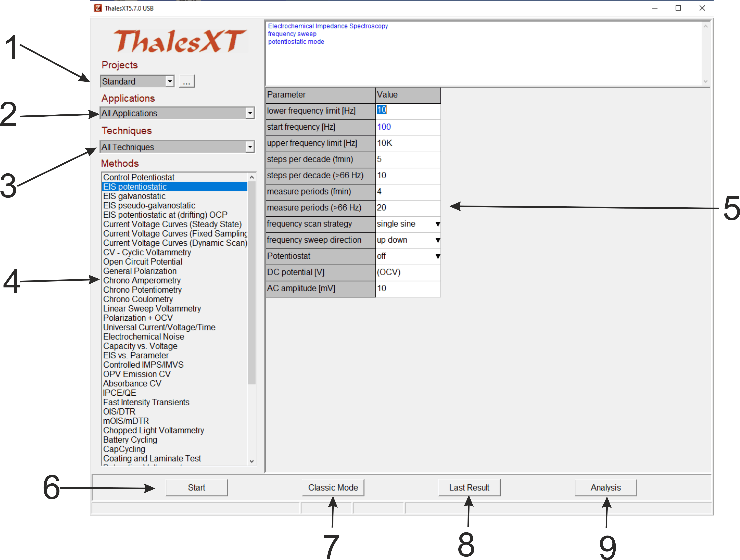Expand the All Applications dropdown
740x560 pixels.
(x=177, y=113)
